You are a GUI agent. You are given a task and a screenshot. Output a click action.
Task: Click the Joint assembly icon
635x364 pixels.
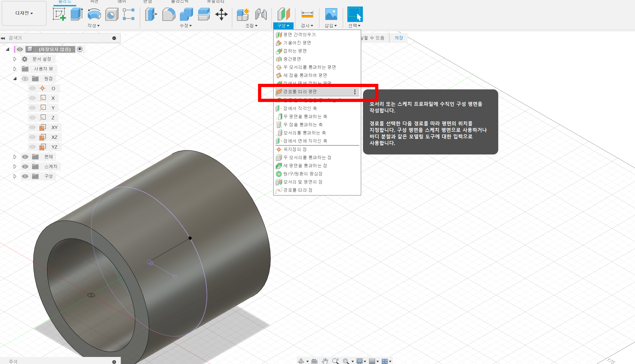click(x=261, y=14)
